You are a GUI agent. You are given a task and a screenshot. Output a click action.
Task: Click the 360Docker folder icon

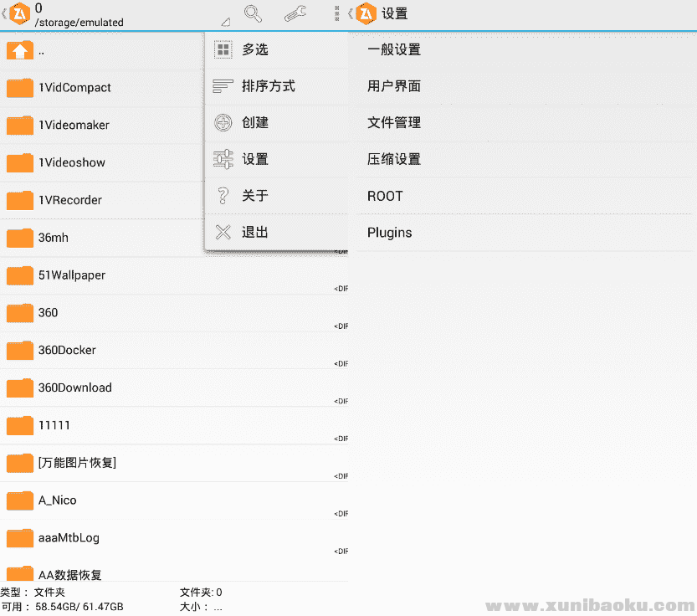point(19,351)
